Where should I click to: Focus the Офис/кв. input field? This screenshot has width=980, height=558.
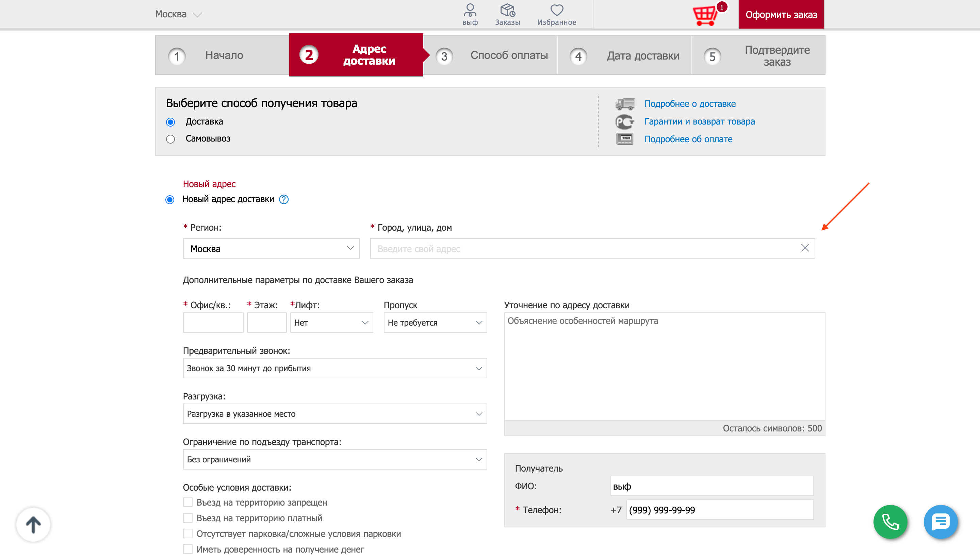pos(213,323)
